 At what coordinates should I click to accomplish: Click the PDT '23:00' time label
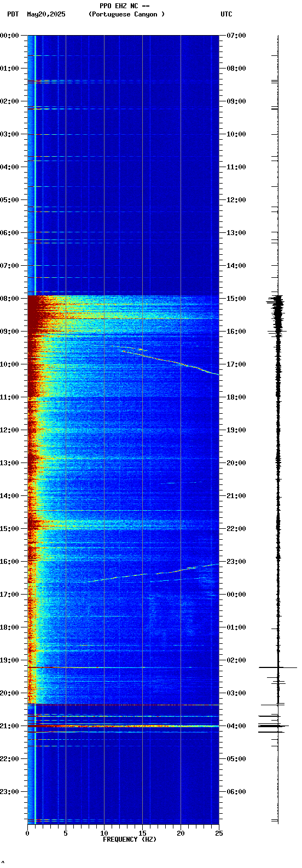pyautogui.click(x=9, y=792)
